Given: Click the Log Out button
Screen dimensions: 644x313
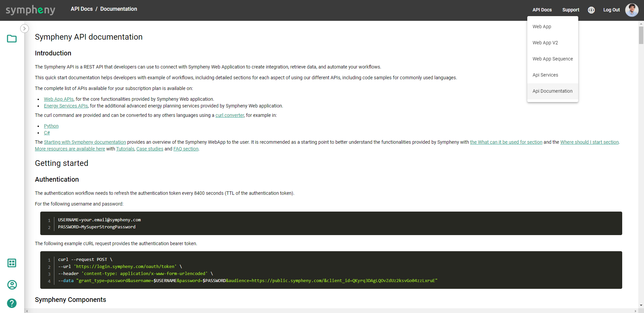Looking at the screenshot, I should (x=611, y=10).
